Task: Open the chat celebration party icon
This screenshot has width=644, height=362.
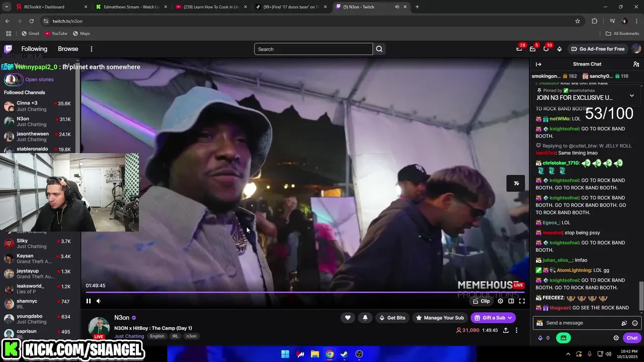Action: click(x=624, y=323)
